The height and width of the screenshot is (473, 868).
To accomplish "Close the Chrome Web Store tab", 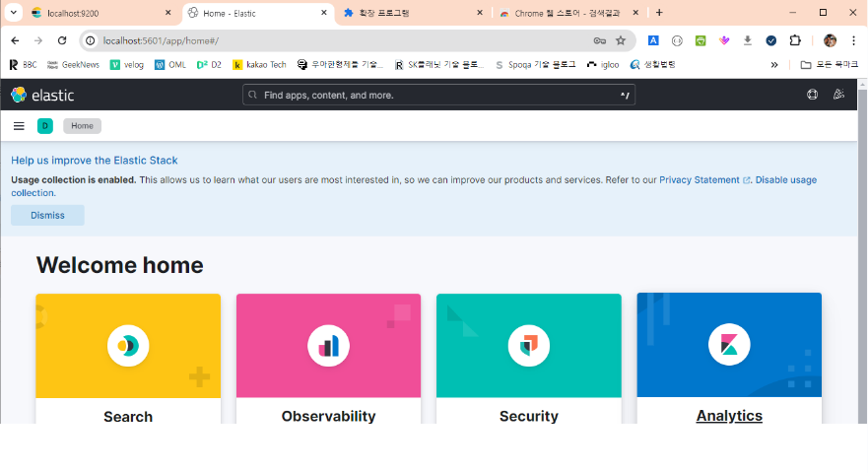I will (x=635, y=12).
